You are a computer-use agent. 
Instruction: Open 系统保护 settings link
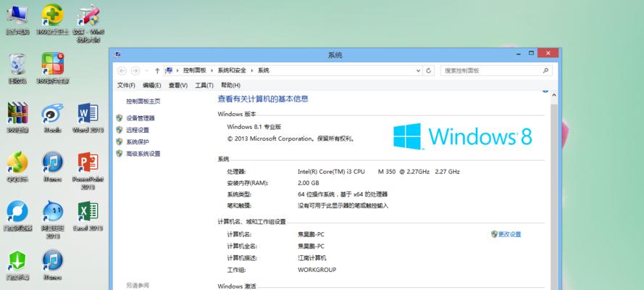pos(138,142)
